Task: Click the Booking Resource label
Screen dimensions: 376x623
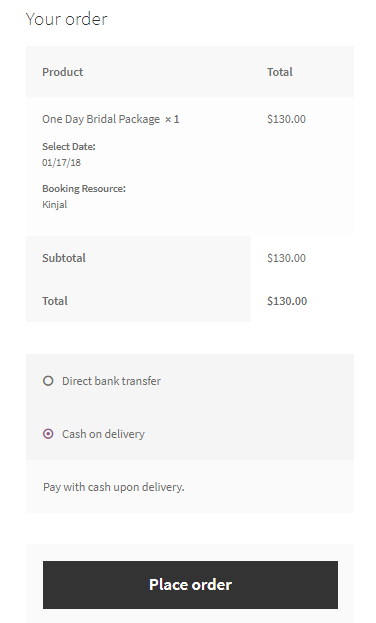Action: point(84,189)
